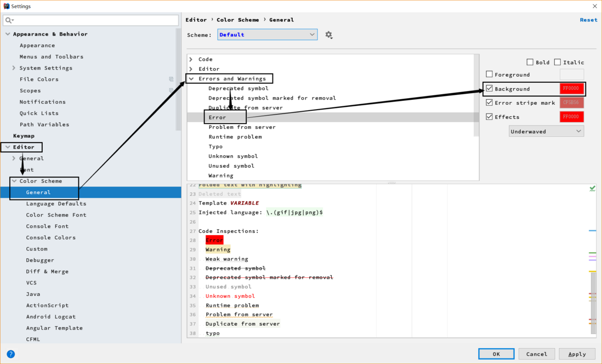Select Deprecated symbol item
Screen dimensions: 602x364
point(238,88)
